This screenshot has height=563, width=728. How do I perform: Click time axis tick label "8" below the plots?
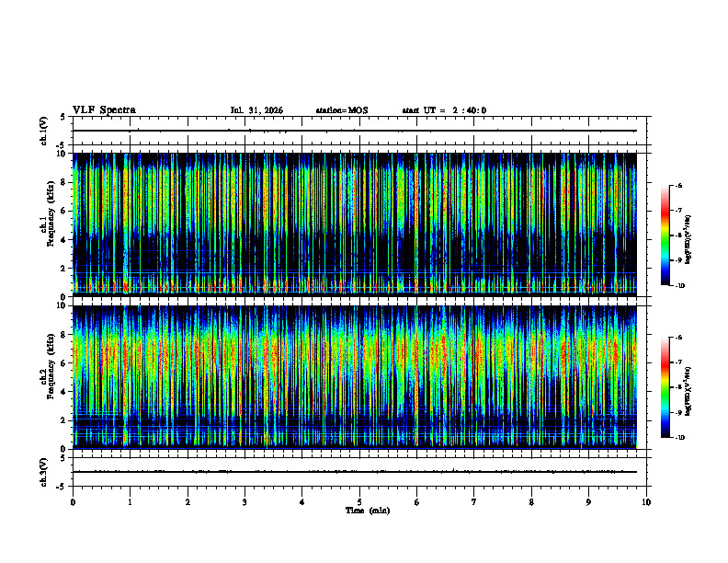[531, 502]
